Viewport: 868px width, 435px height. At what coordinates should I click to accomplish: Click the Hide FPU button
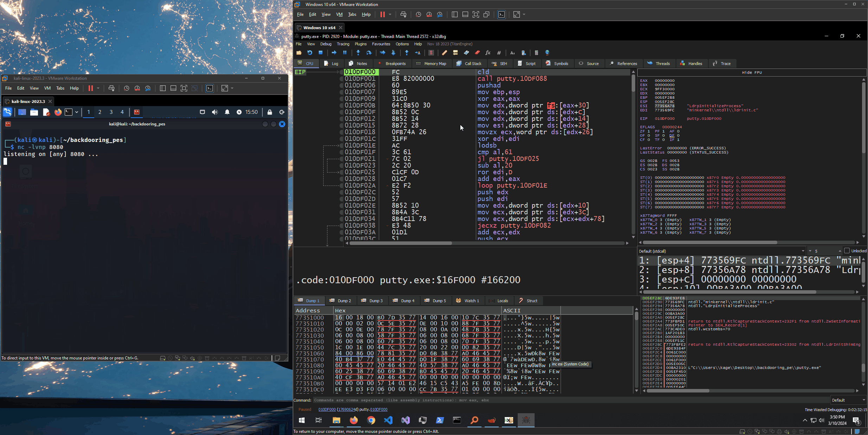pyautogui.click(x=752, y=72)
